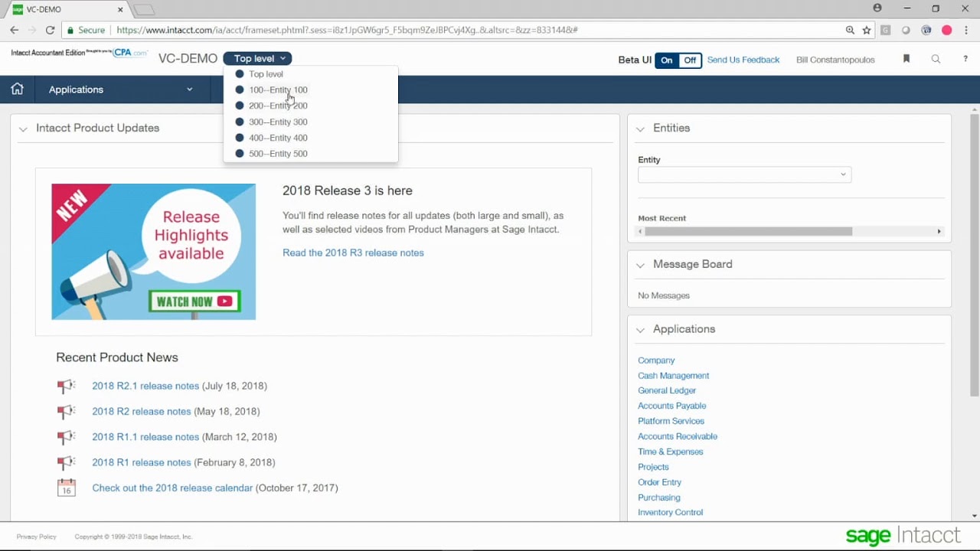Screen dimensions: 980x551
Task: Open Privacy Policy footer link
Action: 37,536
